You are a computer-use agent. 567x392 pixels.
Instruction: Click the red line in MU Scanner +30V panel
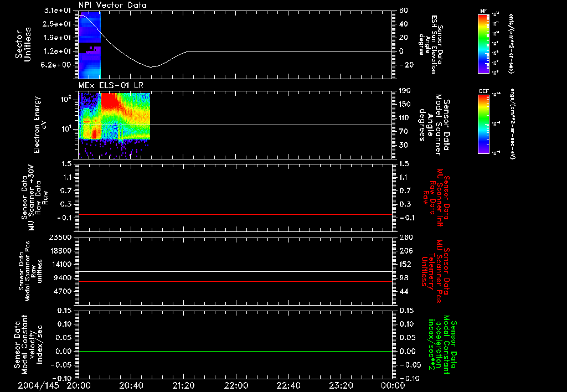[x=235, y=214]
